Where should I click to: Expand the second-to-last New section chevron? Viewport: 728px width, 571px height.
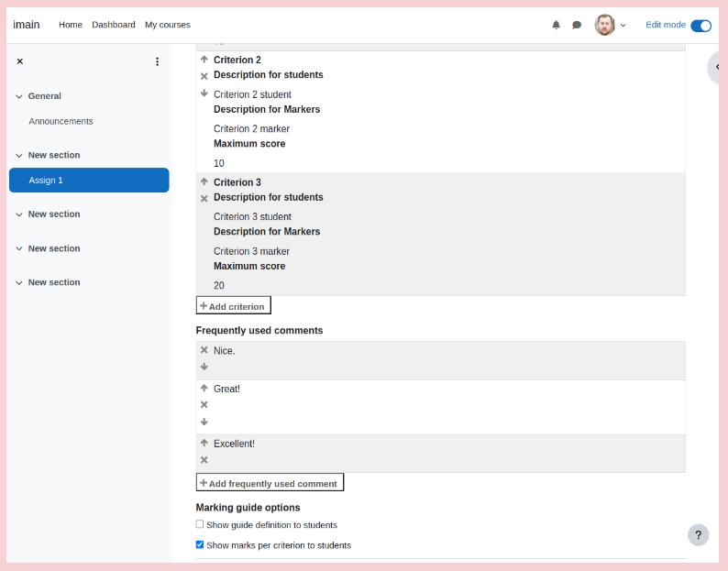[x=19, y=248]
